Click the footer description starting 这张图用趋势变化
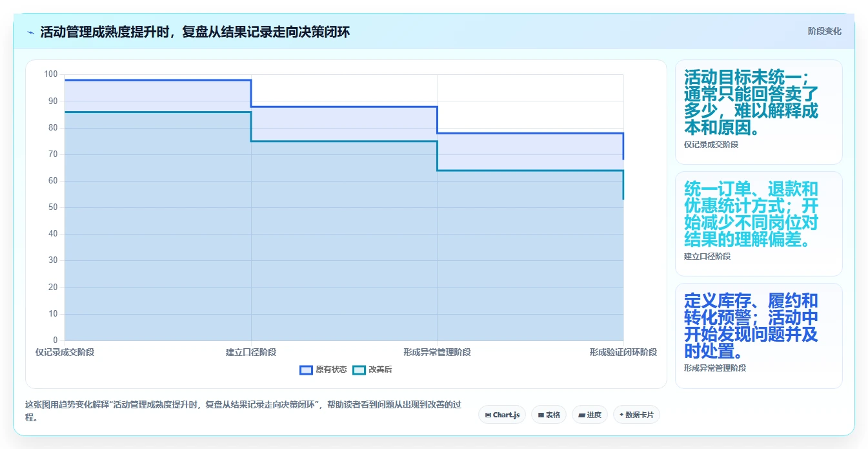The image size is (868, 449). [243, 411]
